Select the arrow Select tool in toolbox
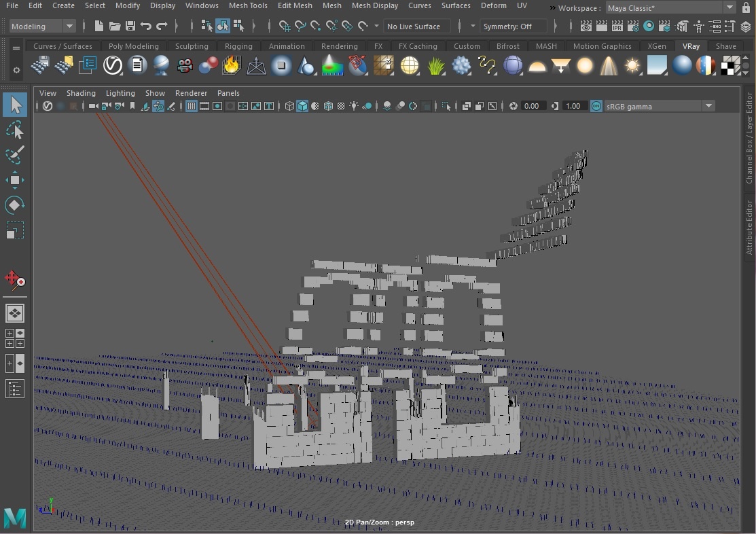 click(x=15, y=105)
